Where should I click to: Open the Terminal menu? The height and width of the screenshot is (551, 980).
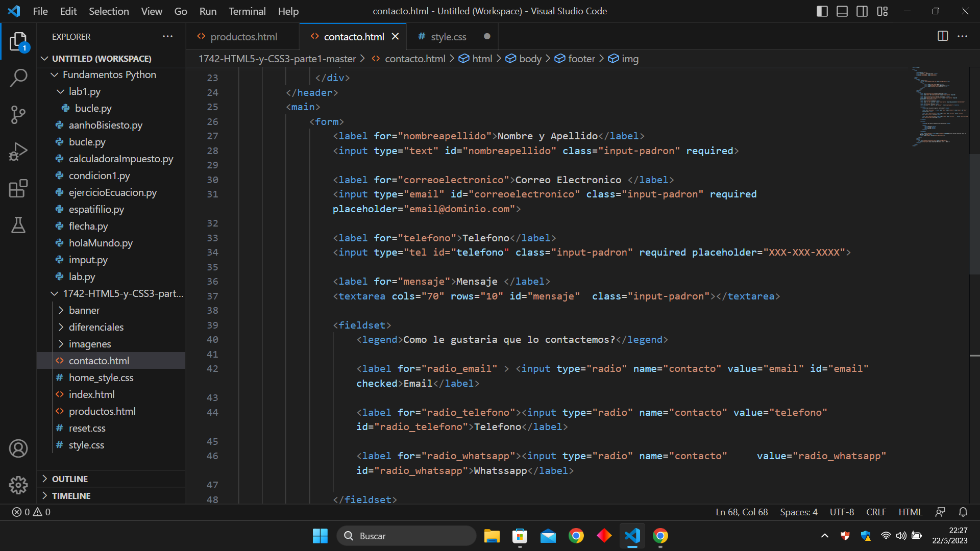(x=247, y=11)
